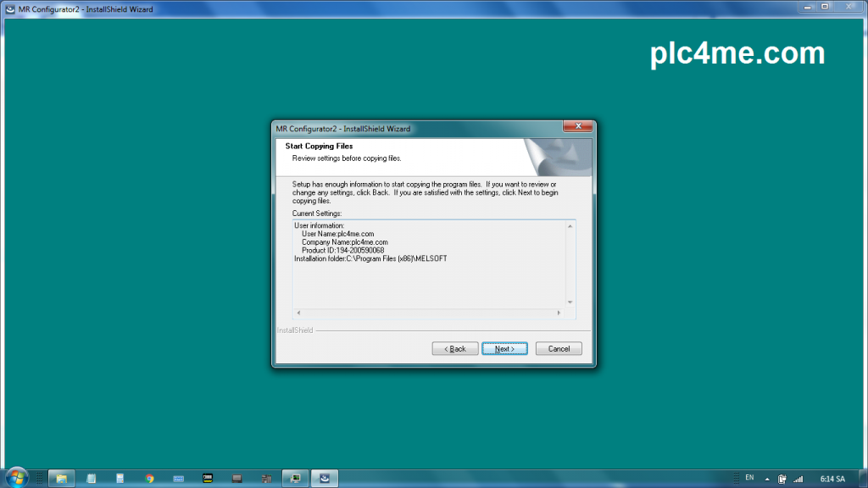Close the InstallShield Wizard dialog

pos(578,126)
